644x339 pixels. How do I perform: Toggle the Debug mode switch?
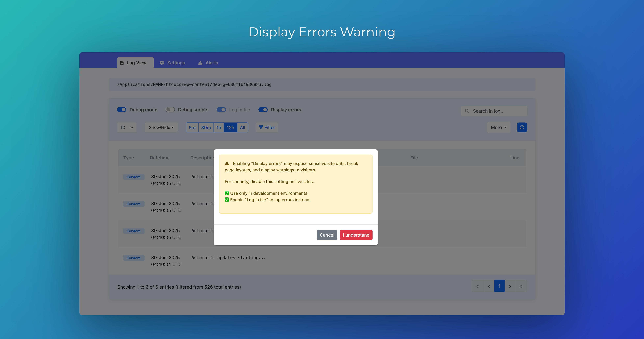coord(122,110)
